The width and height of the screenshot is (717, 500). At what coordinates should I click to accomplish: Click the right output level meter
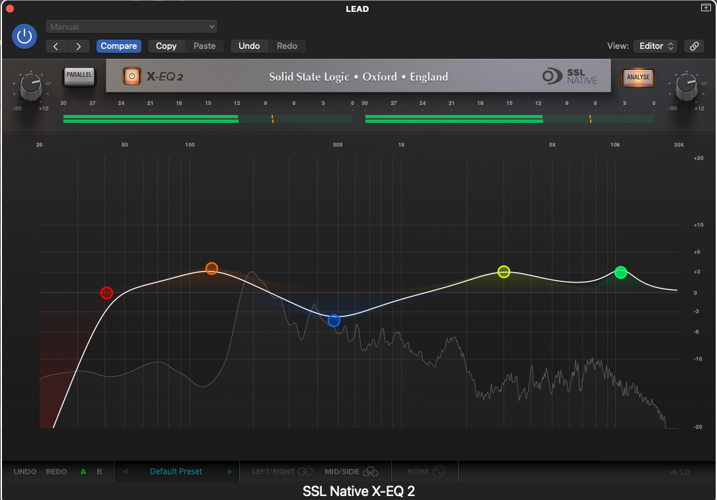point(509,119)
